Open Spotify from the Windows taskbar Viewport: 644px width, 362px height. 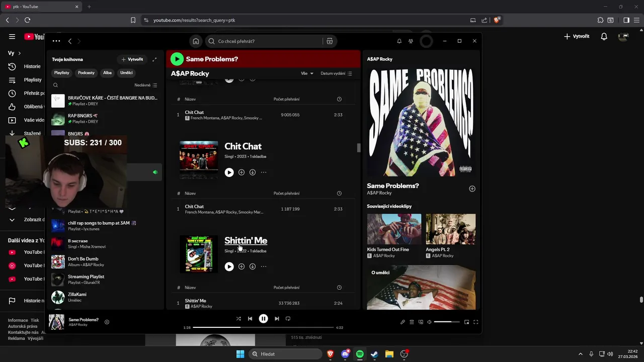pos(360,354)
